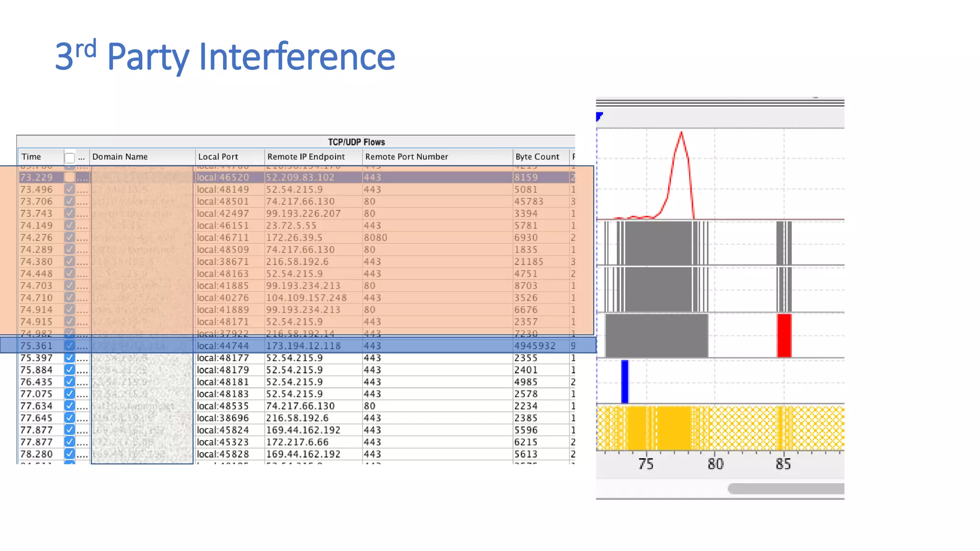
Task: Click time value 74.380
Action: tap(36, 262)
